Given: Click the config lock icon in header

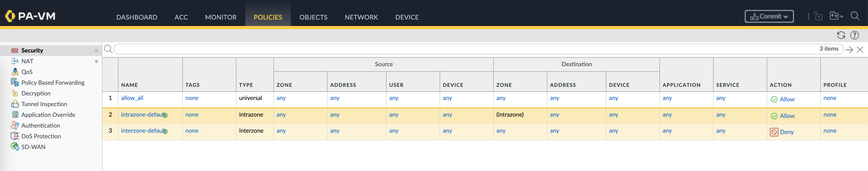Looking at the screenshot, I should [818, 16].
